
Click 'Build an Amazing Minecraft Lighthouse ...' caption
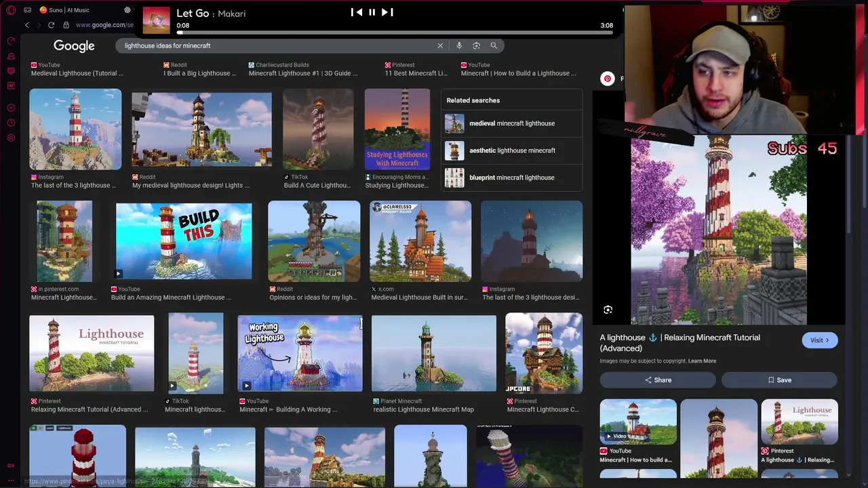coord(171,298)
